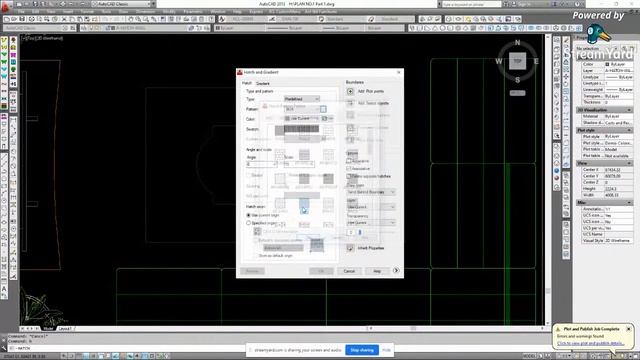Click Cut icon in Standard toolbar
This screenshot has height=360, width=640.
(64, 19)
